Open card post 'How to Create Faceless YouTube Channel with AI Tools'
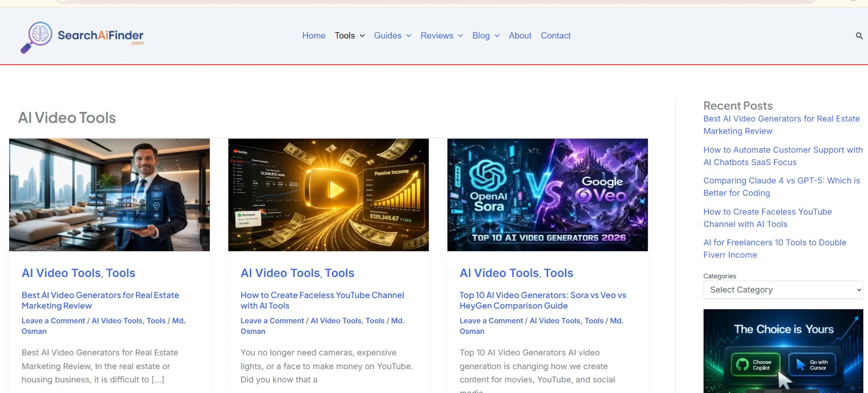The image size is (868, 393). pyautogui.click(x=322, y=300)
